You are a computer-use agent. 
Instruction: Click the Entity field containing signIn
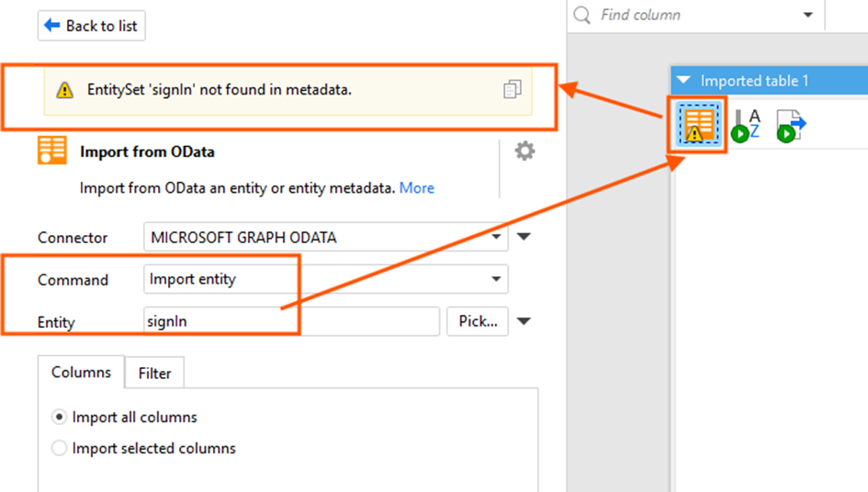291,321
